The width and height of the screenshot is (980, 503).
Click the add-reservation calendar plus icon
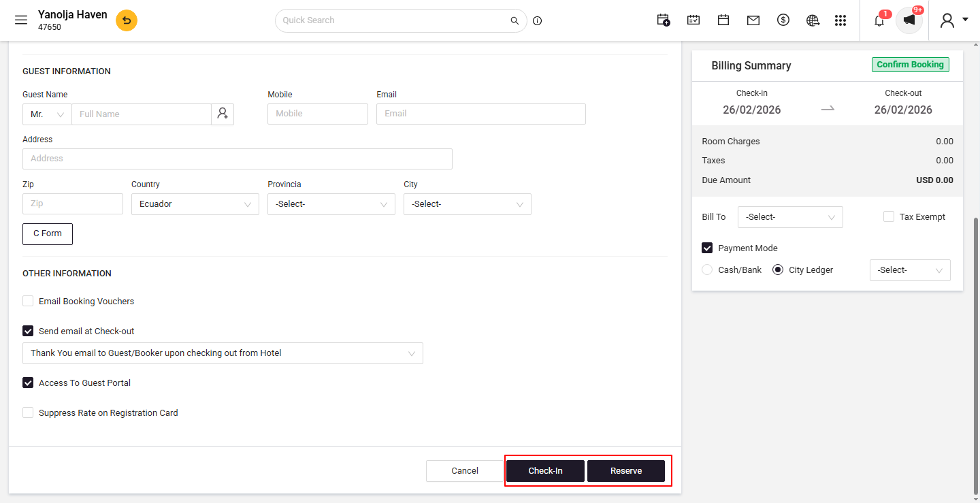(x=664, y=20)
